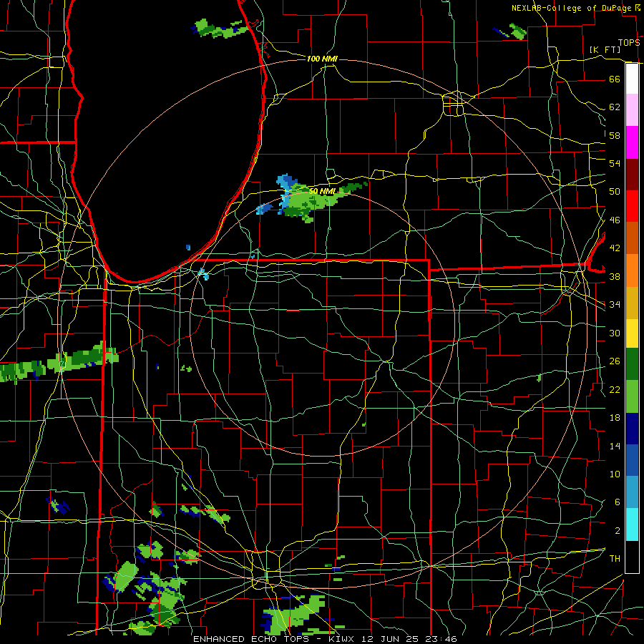The width and height of the screenshot is (644, 644).
Task: Click the 50 value on the color scale
Action: coord(615,191)
